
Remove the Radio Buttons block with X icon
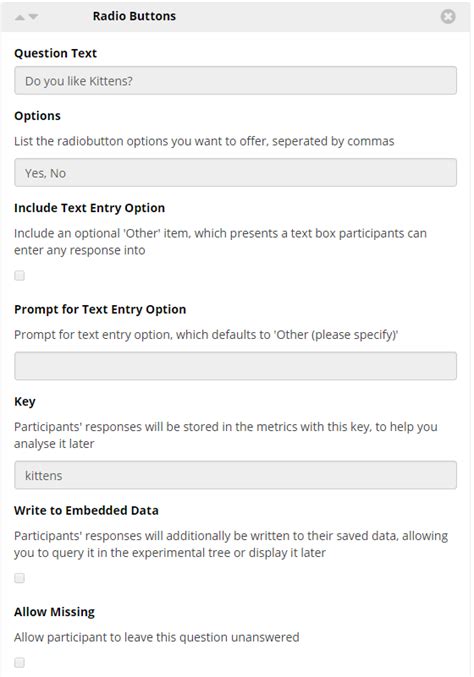(448, 16)
